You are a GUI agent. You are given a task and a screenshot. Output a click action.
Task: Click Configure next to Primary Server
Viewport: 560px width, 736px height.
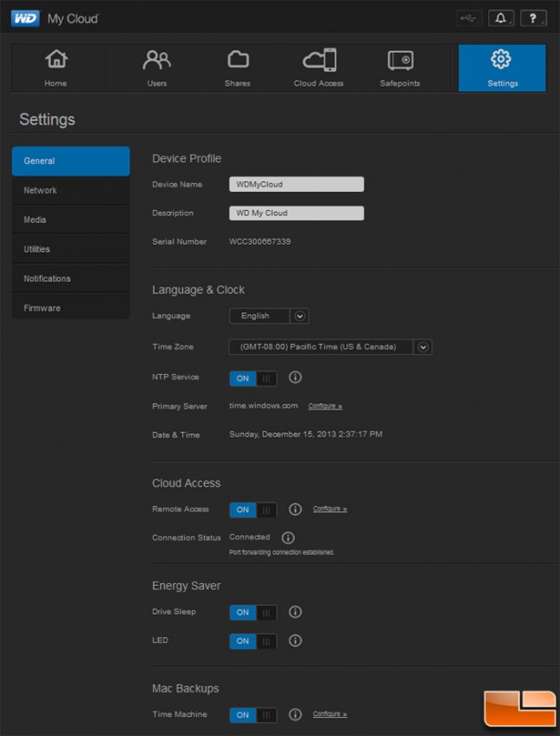(325, 406)
